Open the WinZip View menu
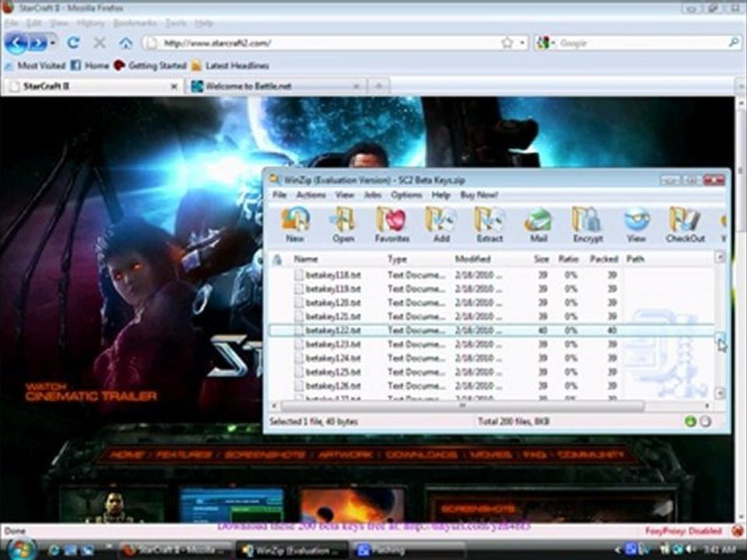 344,194
